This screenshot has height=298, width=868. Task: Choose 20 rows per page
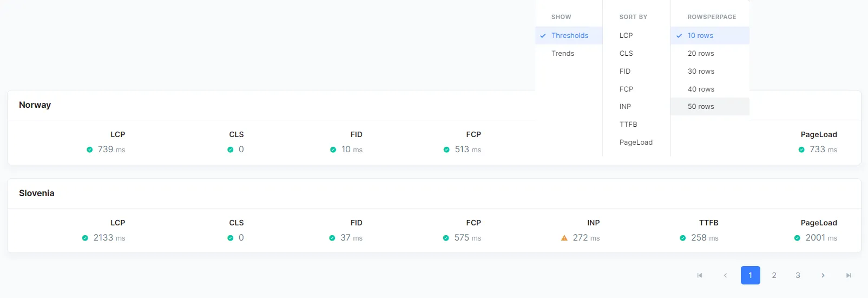pos(701,54)
